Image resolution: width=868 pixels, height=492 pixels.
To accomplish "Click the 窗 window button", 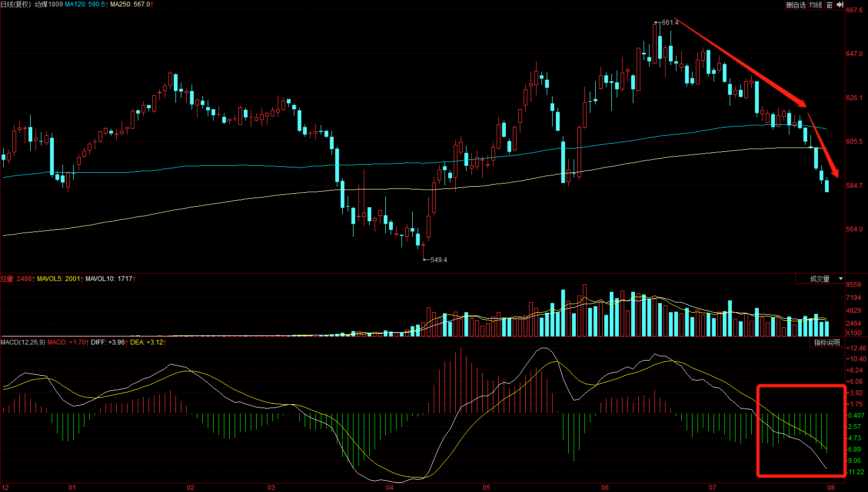I will click(830, 5).
